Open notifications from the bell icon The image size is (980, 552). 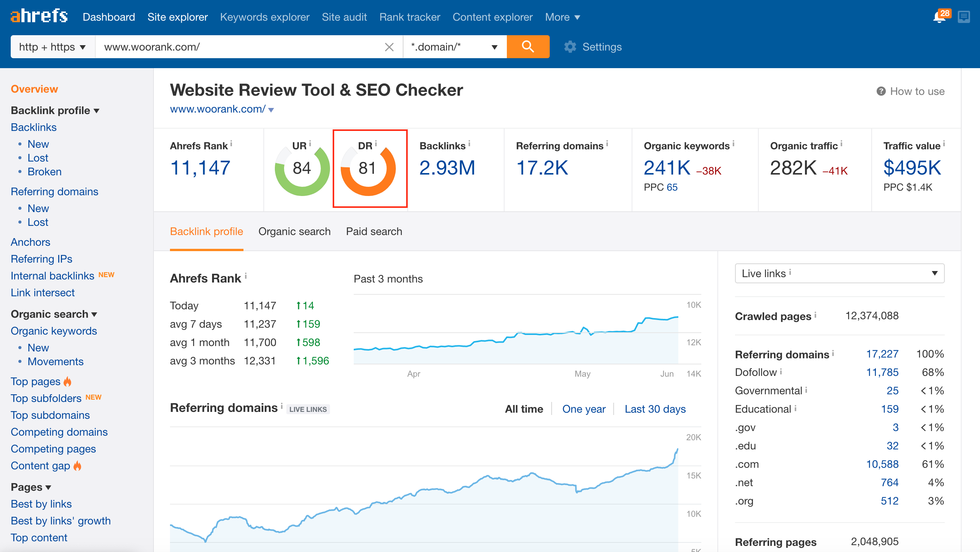click(939, 16)
